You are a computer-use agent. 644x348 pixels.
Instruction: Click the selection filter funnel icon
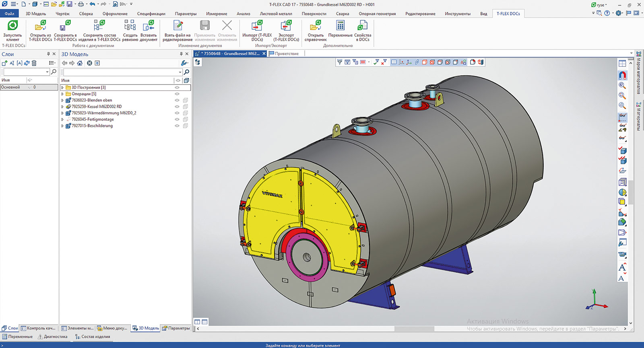pos(340,62)
